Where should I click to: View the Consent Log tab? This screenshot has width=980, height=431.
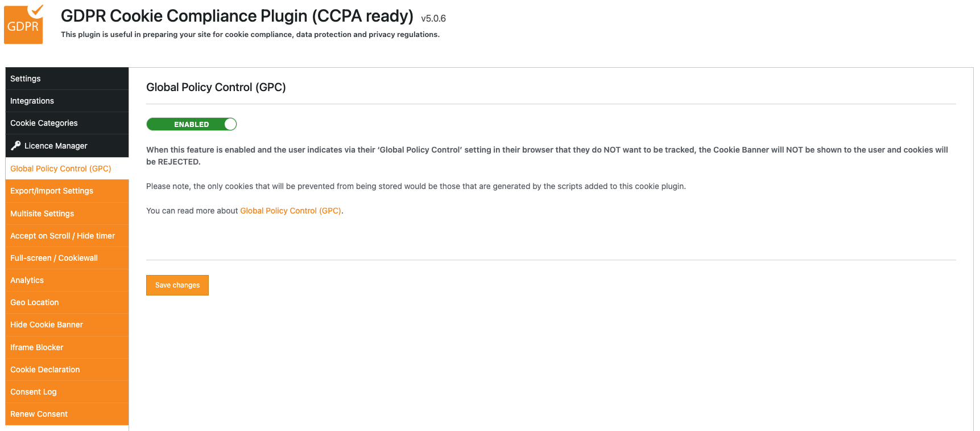(34, 392)
